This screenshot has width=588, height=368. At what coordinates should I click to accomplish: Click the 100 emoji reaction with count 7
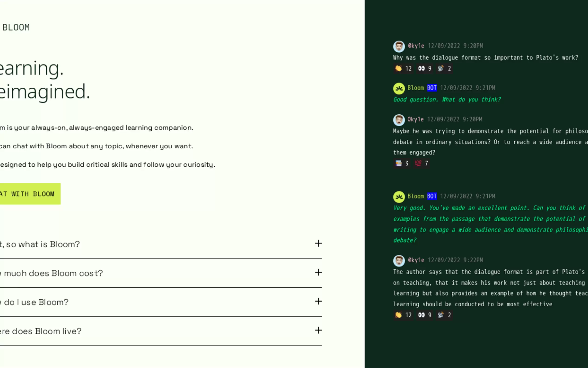coord(421,163)
